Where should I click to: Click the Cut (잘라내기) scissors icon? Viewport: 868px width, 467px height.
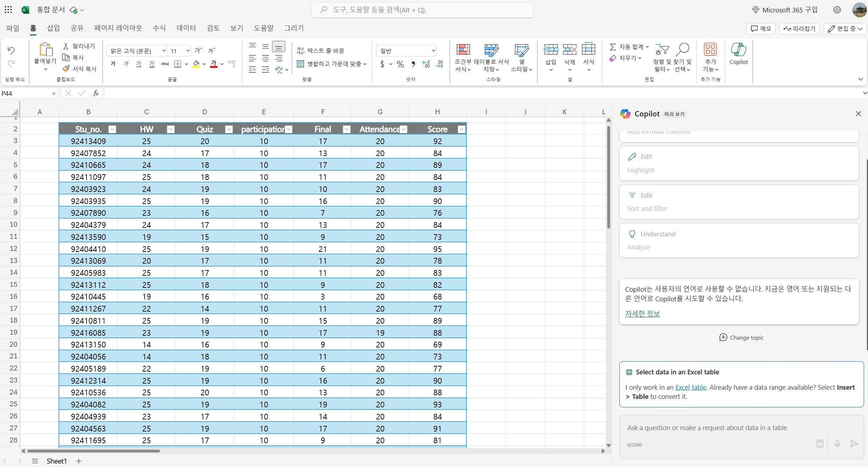click(x=66, y=46)
